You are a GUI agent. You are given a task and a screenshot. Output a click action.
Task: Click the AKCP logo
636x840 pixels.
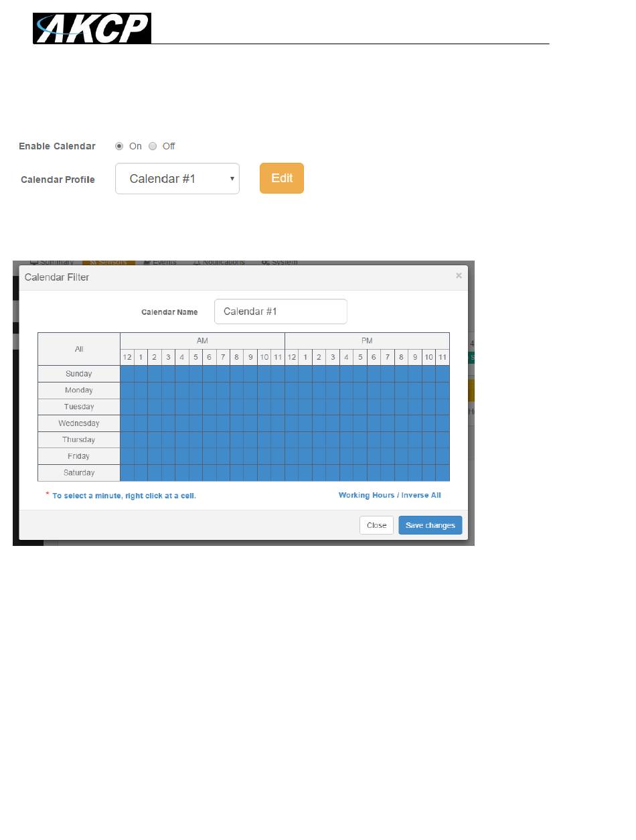click(92, 28)
